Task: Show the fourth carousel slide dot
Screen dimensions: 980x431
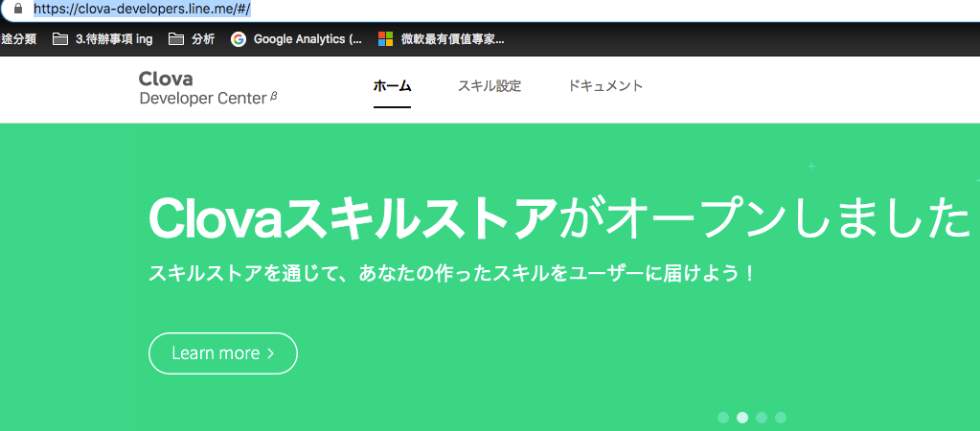Action: point(781,418)
